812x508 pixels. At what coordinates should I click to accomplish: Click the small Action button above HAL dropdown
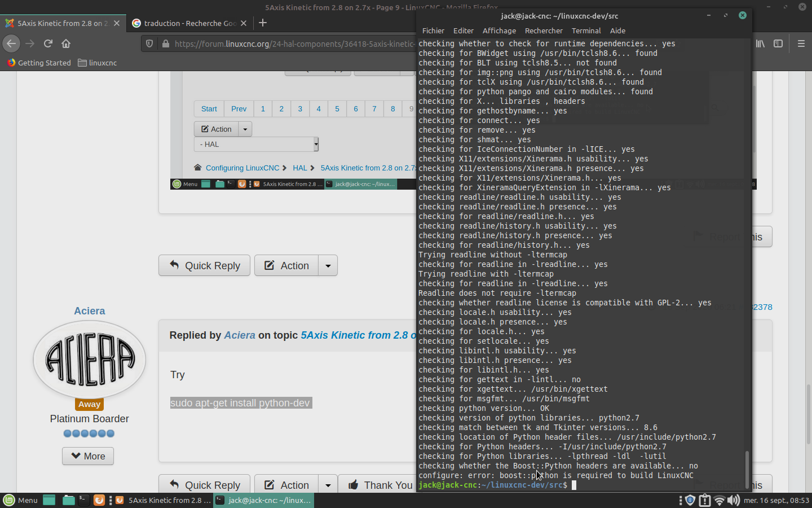coord(216,129)
